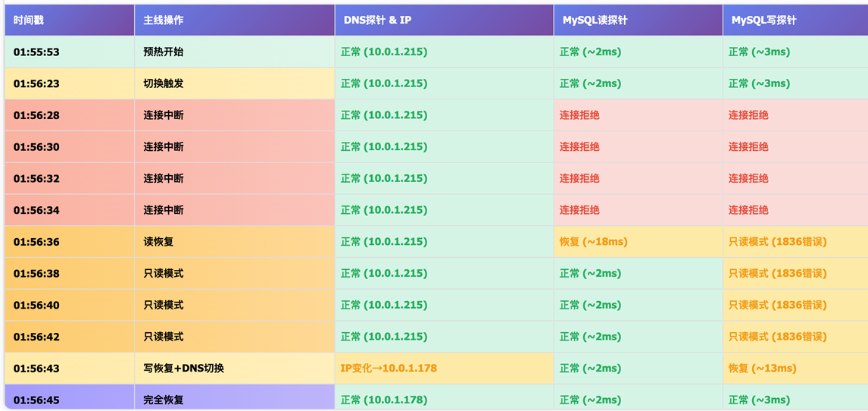Click the 主线操作 column header

[x=164, y=20]
